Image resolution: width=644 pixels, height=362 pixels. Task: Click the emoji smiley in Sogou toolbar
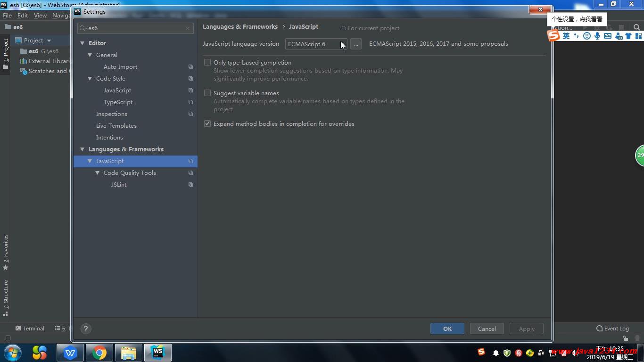tap(587, 36)
